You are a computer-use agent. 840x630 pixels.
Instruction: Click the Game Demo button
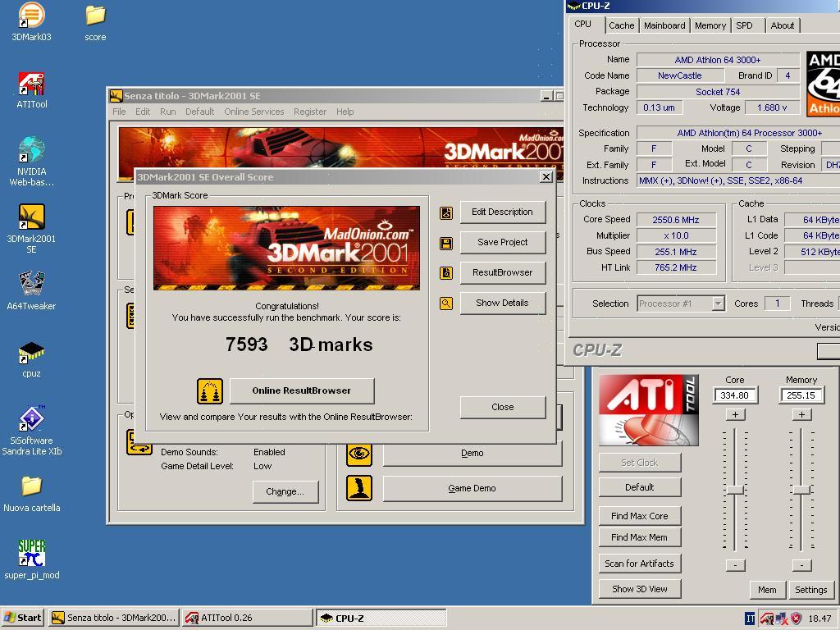click(472, 488)
